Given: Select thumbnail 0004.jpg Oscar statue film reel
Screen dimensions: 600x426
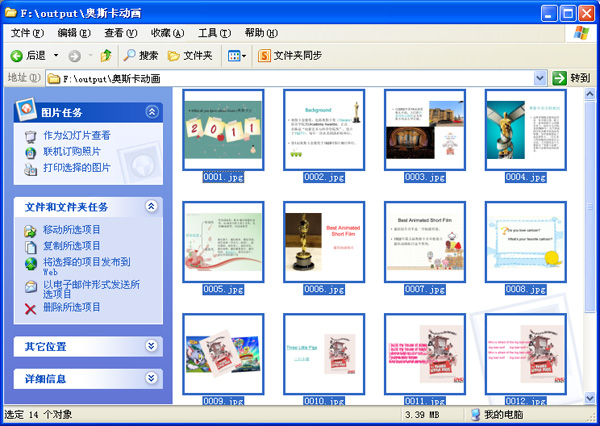Looking at the screenshot, I should (525, 130).
